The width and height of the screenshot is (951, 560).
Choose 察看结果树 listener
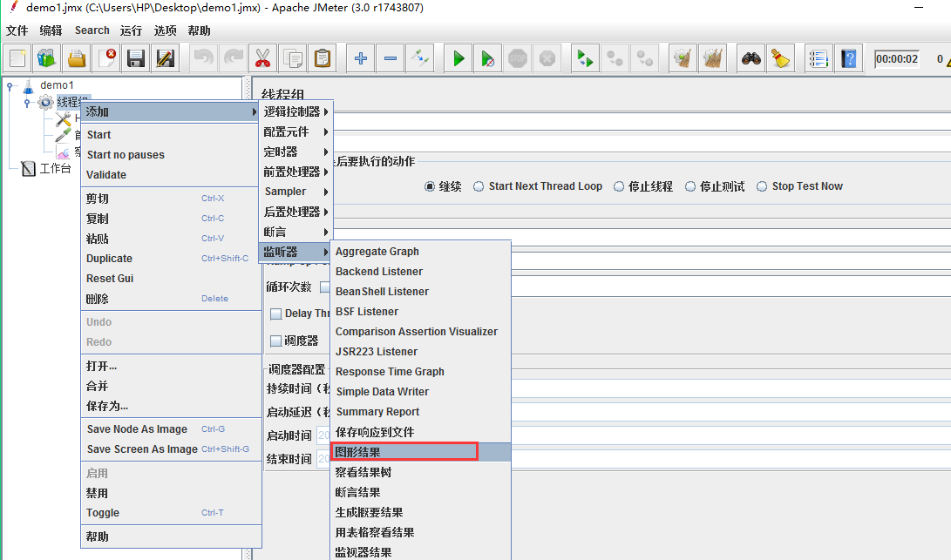(421, 472)
